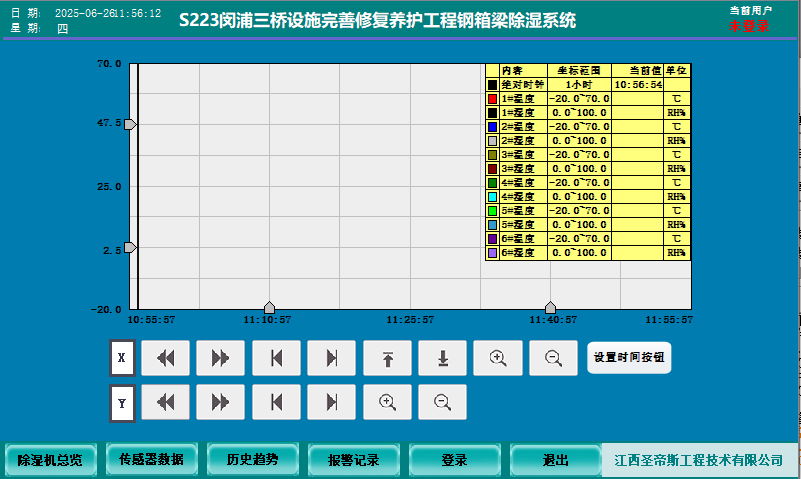801x479 pixels.
Task: Click X-axis rewind double-arrow button
Action: coord(166,358)
